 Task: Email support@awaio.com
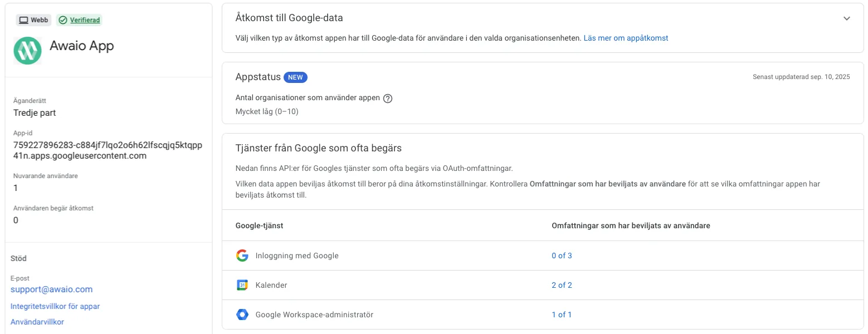click(x=51, y=289)
